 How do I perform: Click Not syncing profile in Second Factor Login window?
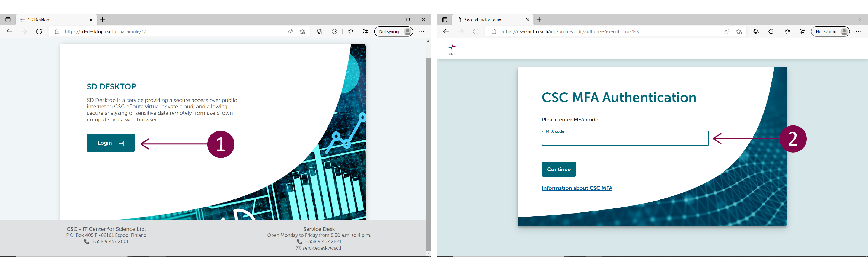830,31
